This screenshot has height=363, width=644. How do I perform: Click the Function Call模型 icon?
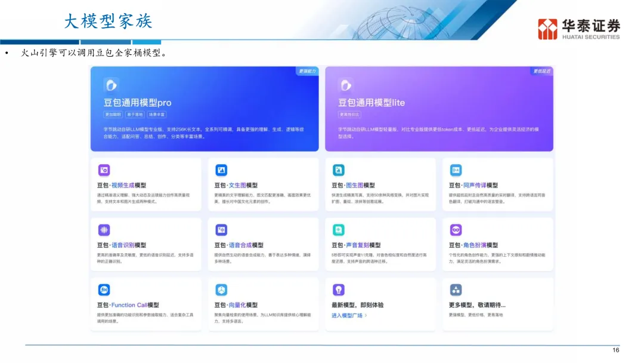104,290
